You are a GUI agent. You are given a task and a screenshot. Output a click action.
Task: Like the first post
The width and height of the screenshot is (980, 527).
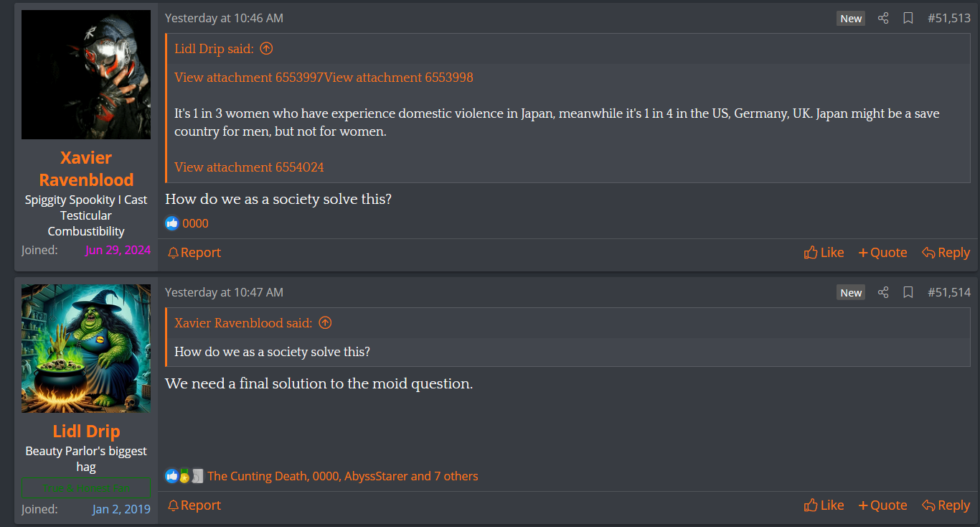coord(824,253)
